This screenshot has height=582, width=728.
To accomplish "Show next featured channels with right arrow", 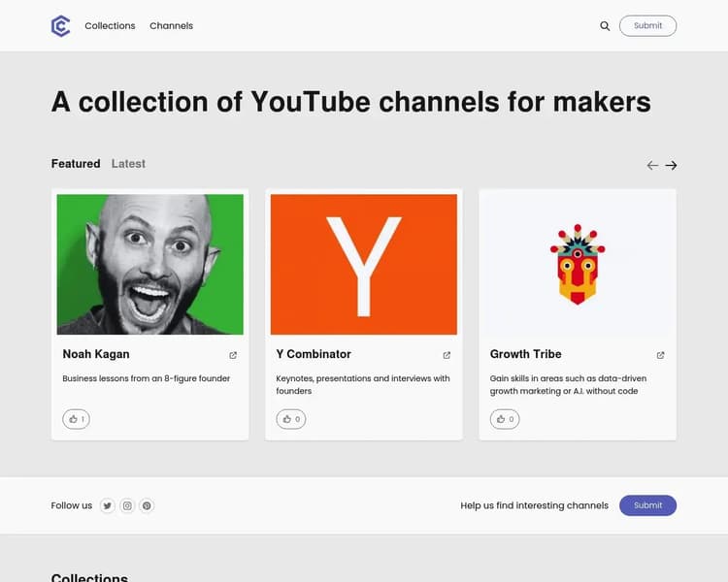I will 671,165.
